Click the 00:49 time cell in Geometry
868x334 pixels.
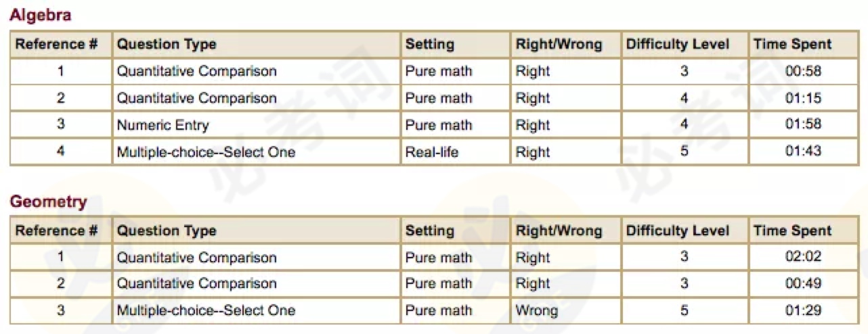pos(803,284)
